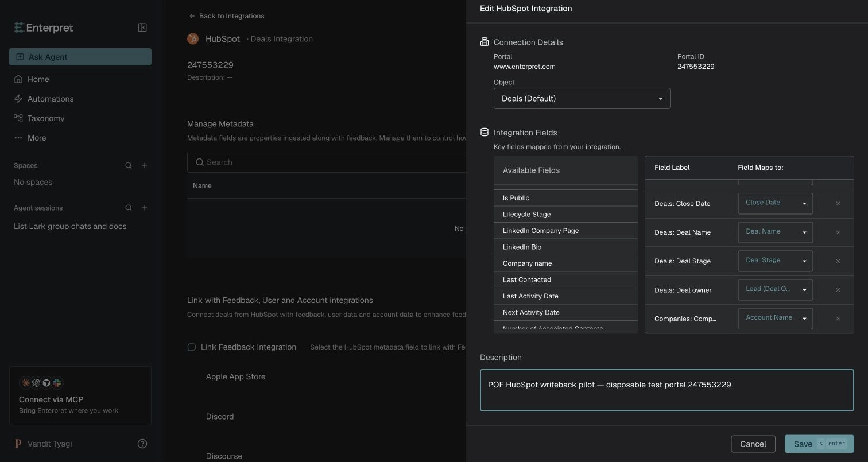Focus the metadata Search field
This screenshot has width=868, height=462.
click(327, 162)
